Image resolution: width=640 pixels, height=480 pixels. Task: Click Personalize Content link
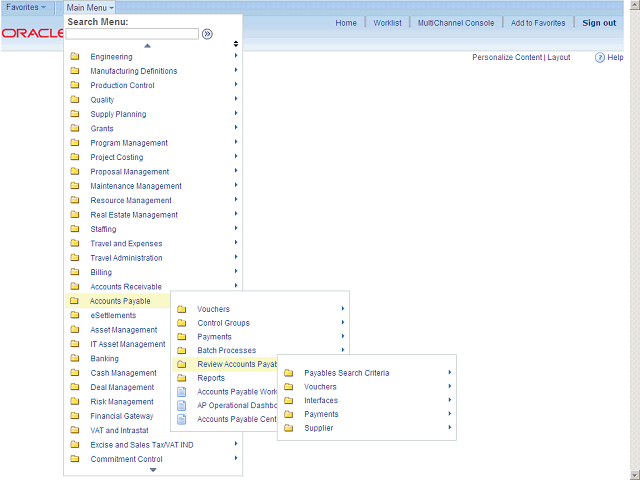click(506, 58)
